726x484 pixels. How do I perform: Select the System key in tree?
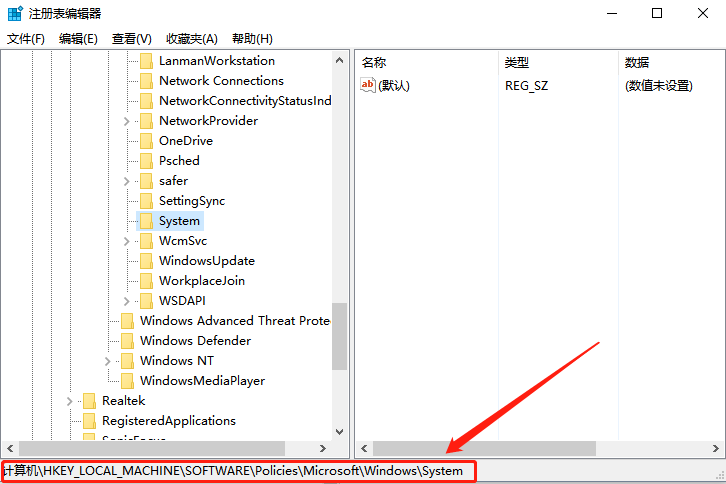pos(179,221)
